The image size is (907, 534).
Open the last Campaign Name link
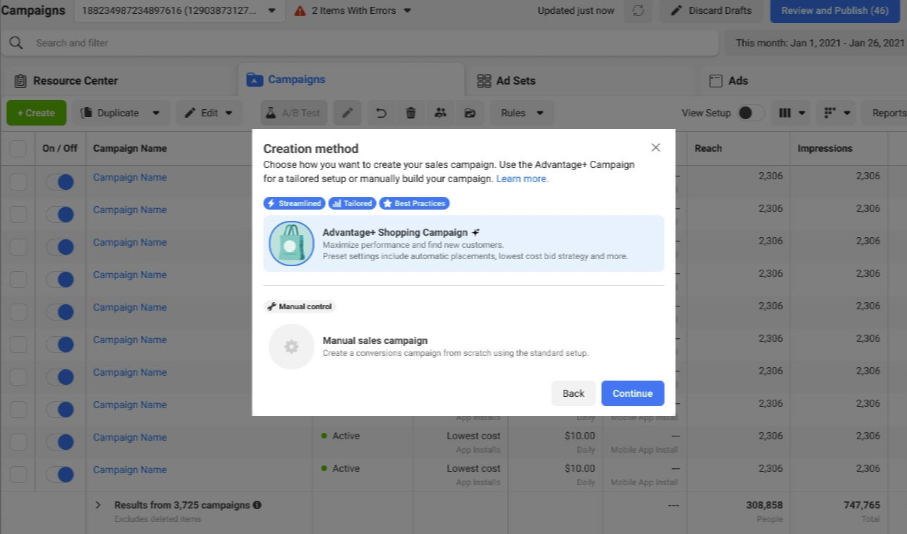pos(130,470)
